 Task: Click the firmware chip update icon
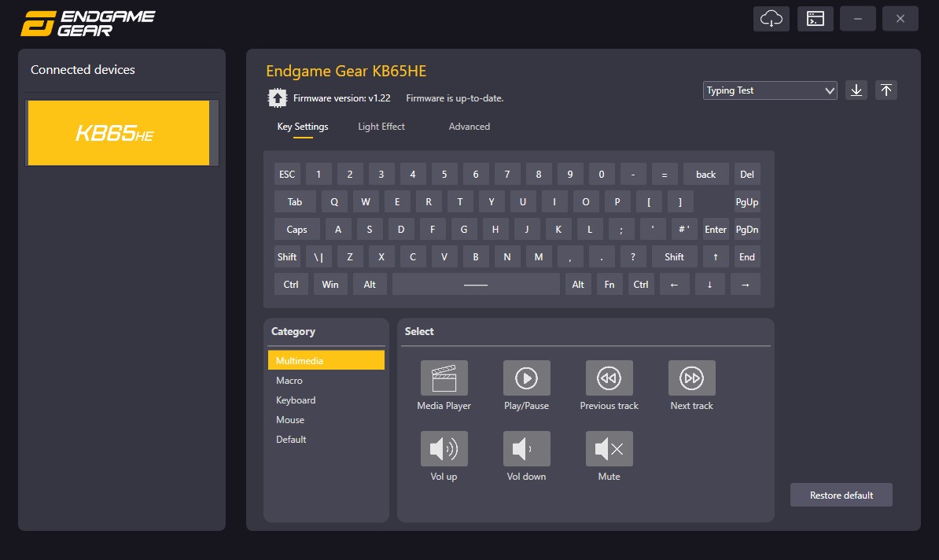point(278,98)
